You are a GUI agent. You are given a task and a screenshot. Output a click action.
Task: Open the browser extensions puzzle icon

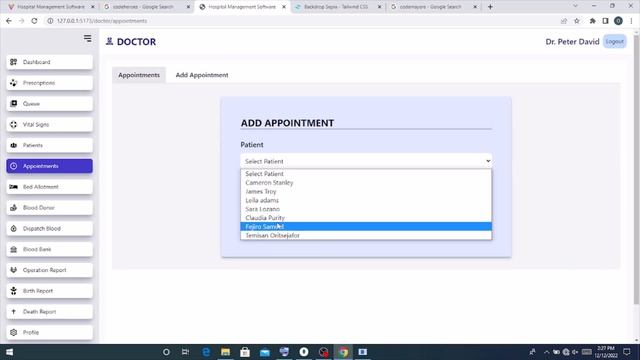click(592, 21)
